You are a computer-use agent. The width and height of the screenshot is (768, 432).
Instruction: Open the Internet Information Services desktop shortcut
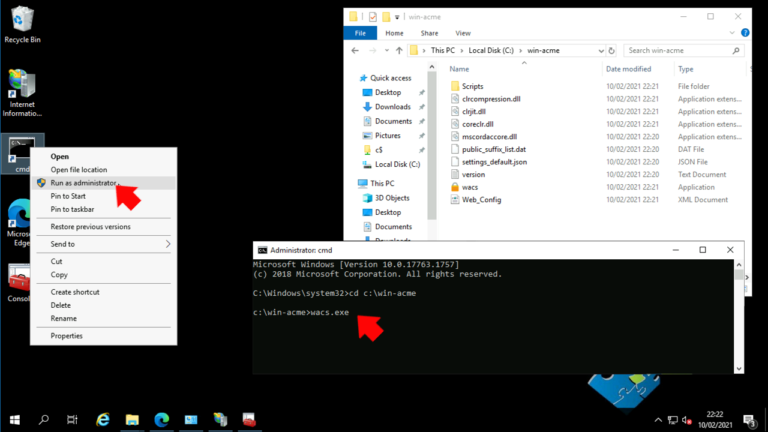tap(22, 93)
